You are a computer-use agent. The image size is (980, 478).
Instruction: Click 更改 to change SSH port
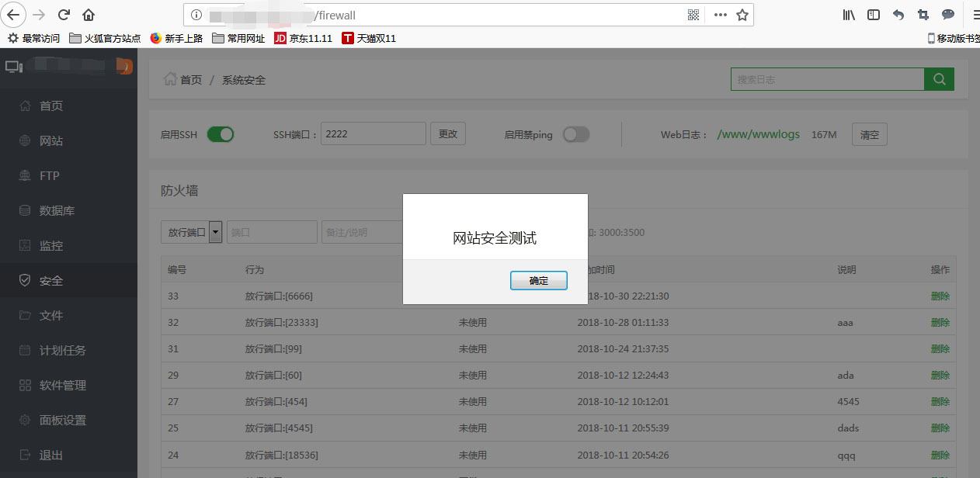pyautogui.click(x=448, y=133)
